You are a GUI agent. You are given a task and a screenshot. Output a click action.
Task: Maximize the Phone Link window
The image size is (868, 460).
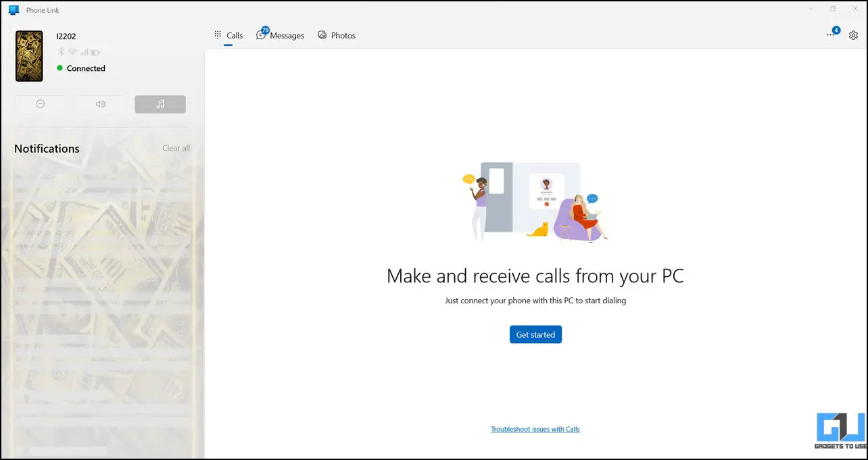click(x=832, y=9)
